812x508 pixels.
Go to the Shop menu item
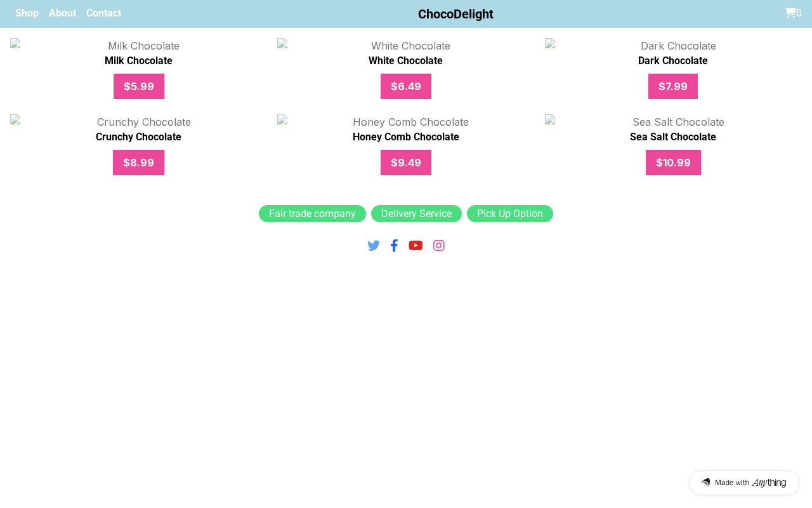(27, 13)
